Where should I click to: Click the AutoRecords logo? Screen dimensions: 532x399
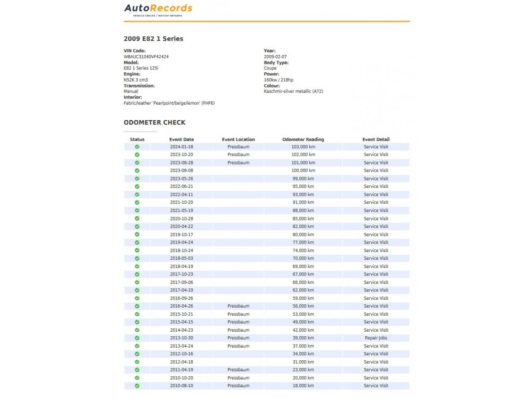[x=158, y=10]
